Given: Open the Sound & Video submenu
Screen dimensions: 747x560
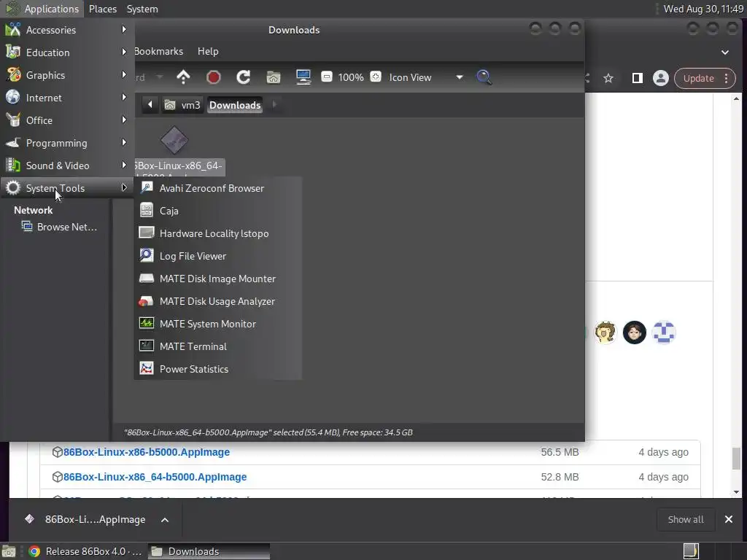Looking at the screenshot, I should (x=66, y=166).
